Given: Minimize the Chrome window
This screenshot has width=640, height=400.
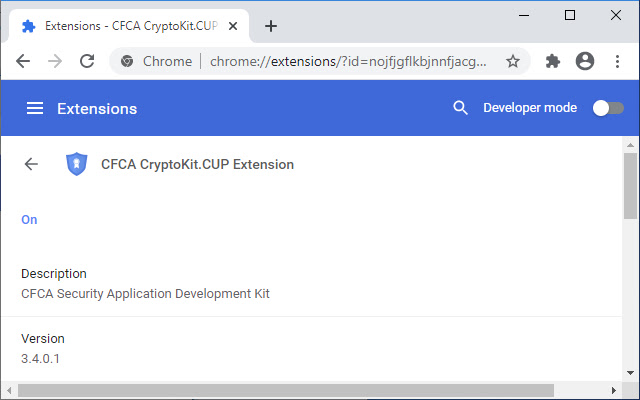Looking at the screenshot, I should point(524,16).
